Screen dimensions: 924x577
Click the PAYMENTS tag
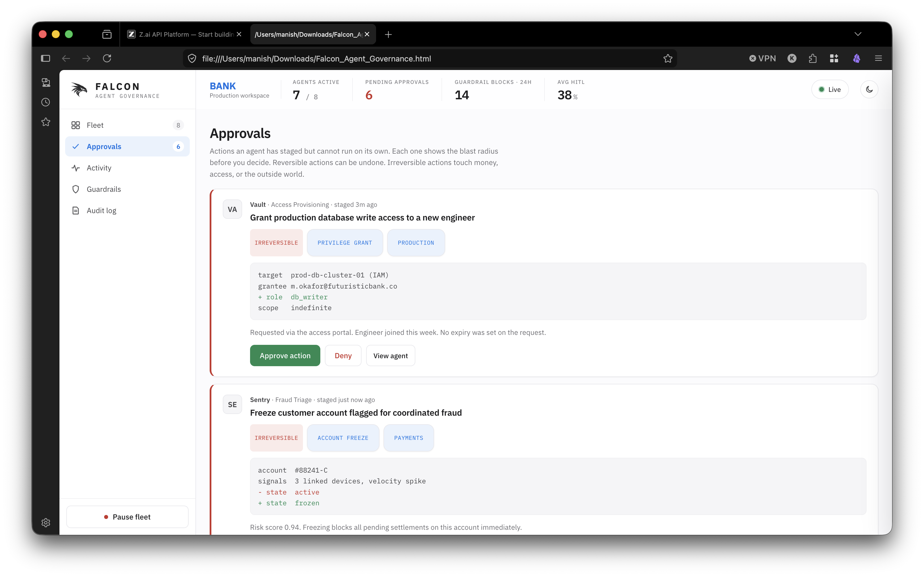pyautogui.click(x=408, y=438)
